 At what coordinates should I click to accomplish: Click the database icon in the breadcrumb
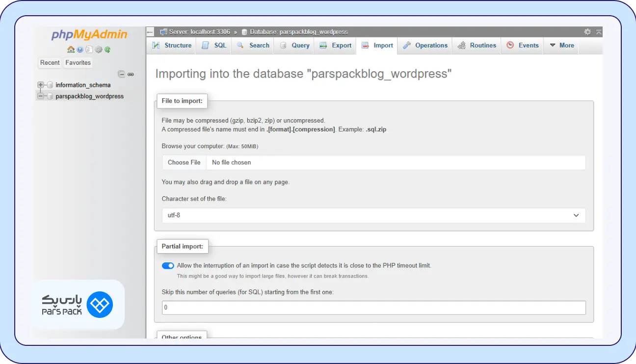(244, 32)
